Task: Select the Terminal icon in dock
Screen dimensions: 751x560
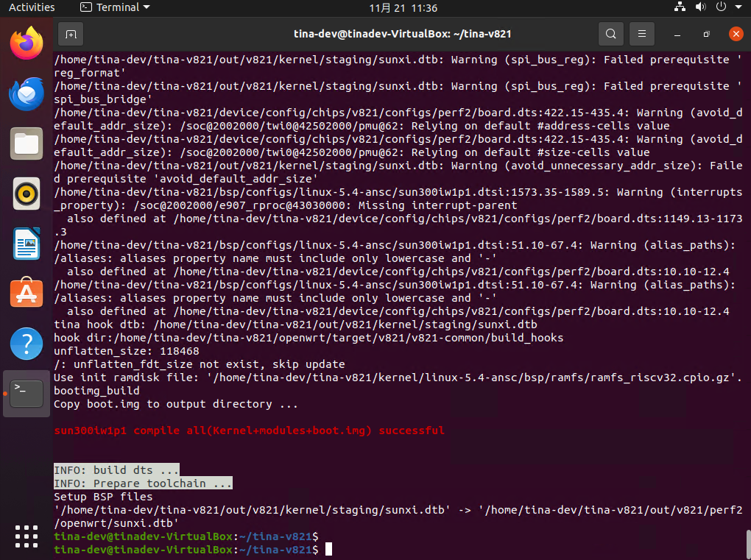Action: coord(27,394)
